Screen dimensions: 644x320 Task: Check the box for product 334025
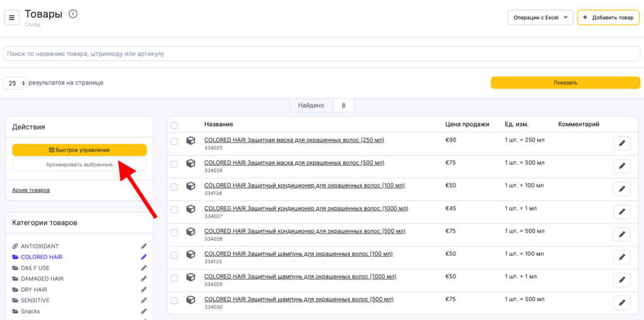174,141
